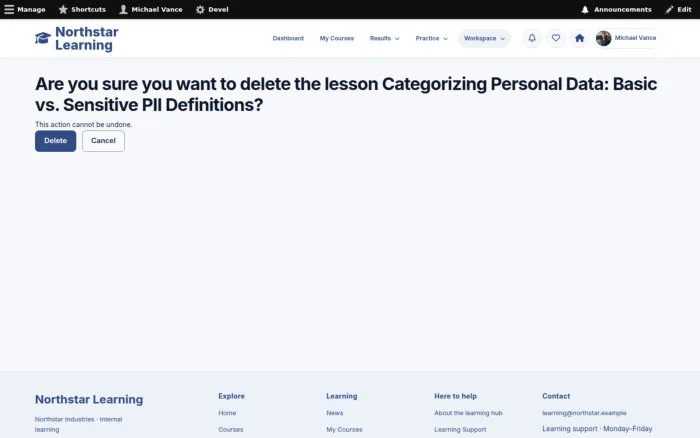Click Michael Vance name in site header
This screenshot has height=438, width=700.
coord(635,38)
